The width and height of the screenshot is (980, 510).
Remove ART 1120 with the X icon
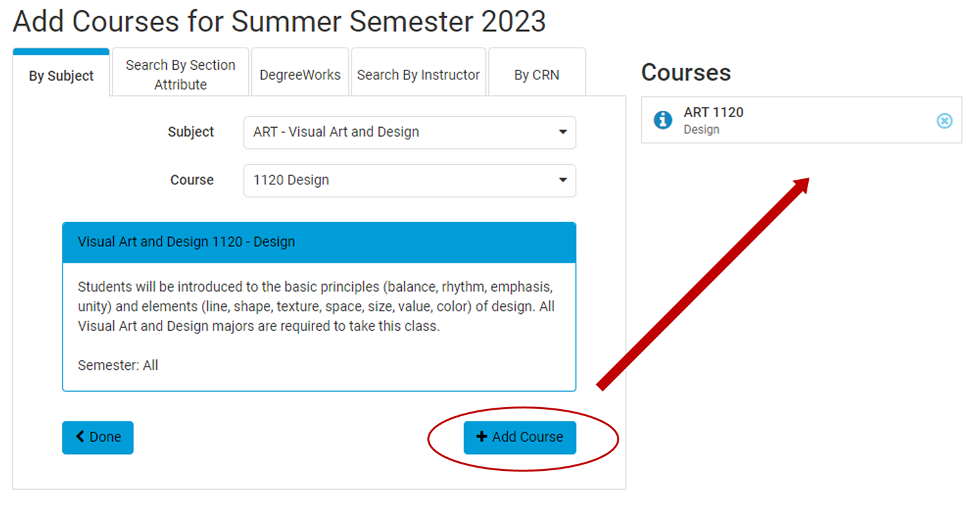[x=944, y=120]
